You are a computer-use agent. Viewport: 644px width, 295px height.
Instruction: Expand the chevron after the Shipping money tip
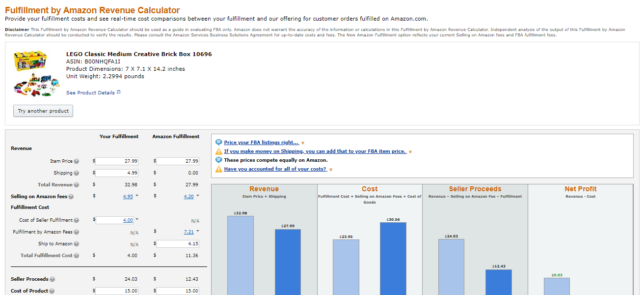(410, 152)
